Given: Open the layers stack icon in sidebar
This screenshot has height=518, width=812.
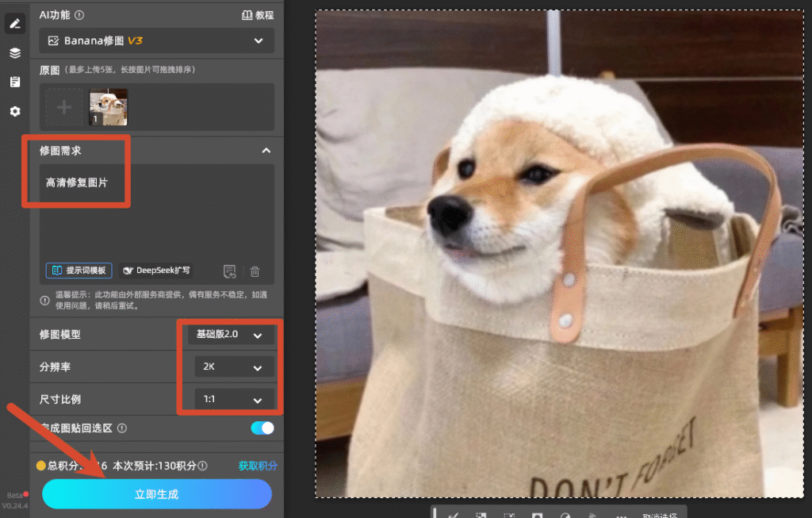Looking at the screenshot, I should pos(15,53).
